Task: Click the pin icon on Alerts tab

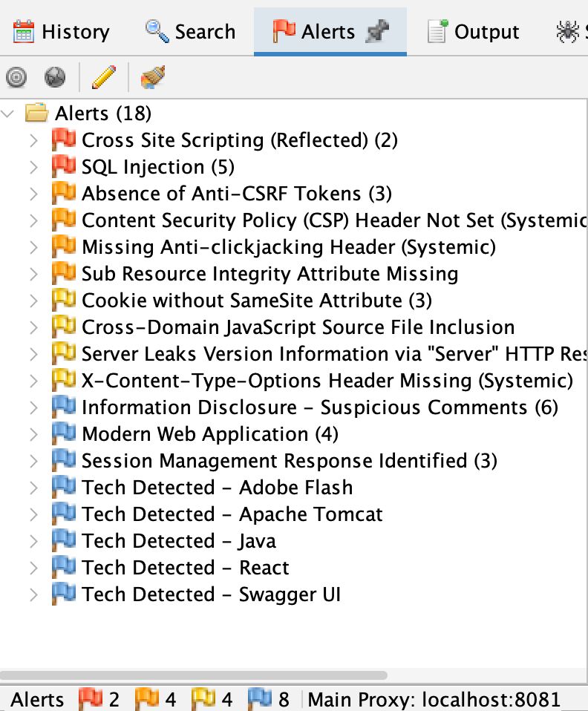Action: 378,31
